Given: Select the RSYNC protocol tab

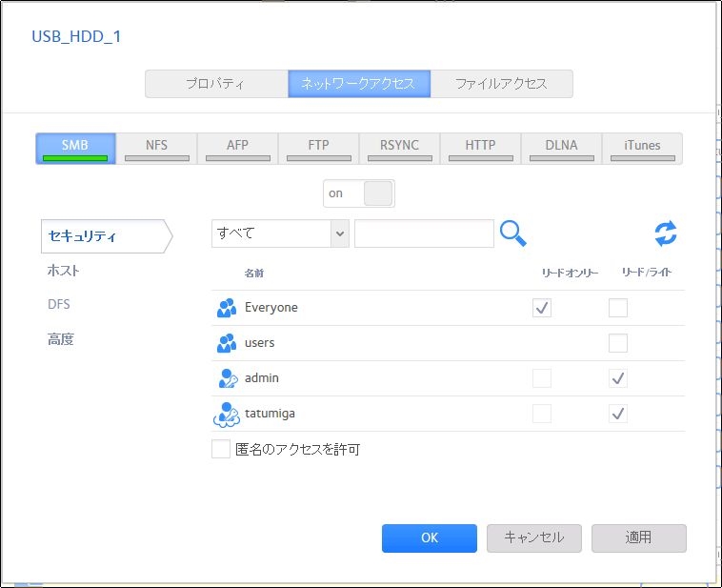Looking at the screenshot, I should click(400, 149).
